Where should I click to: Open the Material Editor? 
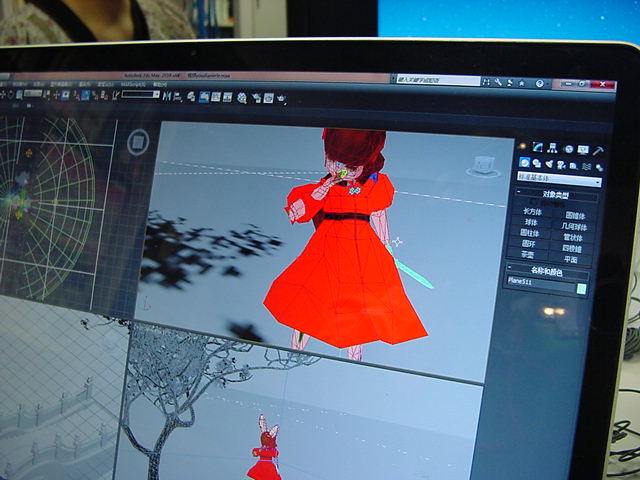242,98
